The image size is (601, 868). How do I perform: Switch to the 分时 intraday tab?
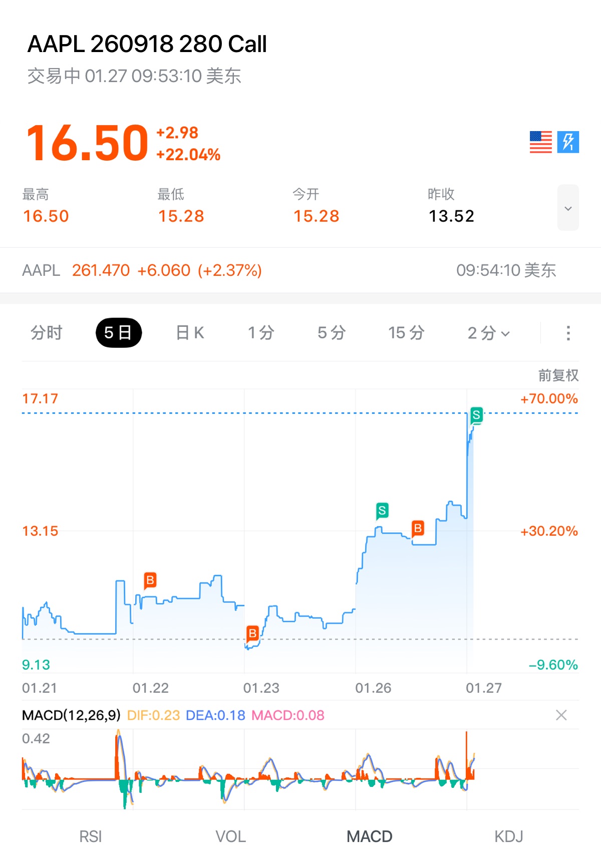click(x=47, y=333)
